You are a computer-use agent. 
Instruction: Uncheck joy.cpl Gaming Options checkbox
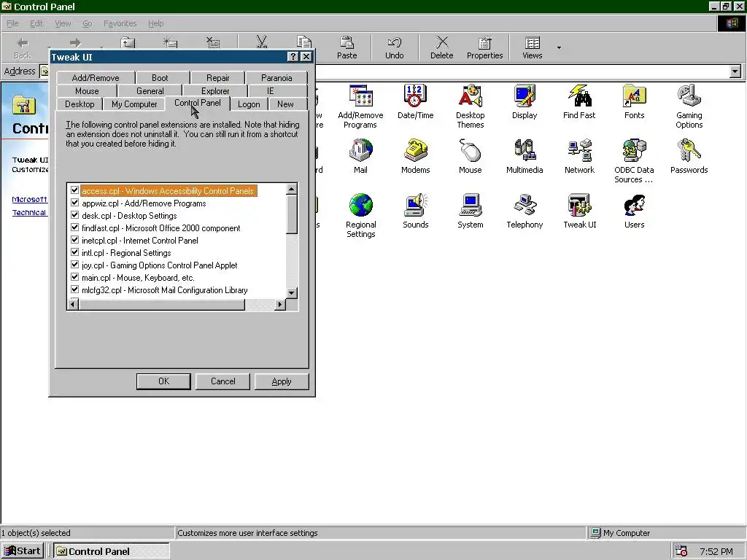[x=75, y=264]
